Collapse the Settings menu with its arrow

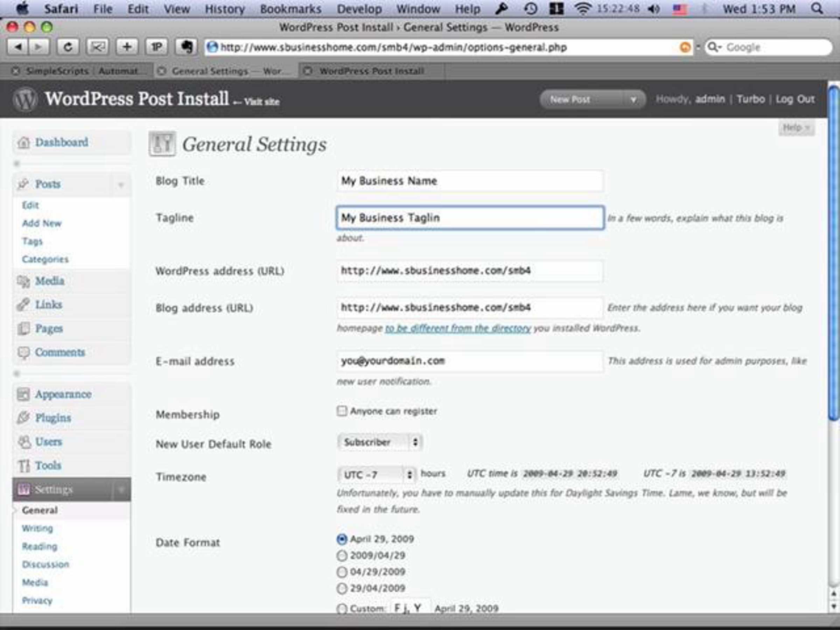click(x=121, y=490)
